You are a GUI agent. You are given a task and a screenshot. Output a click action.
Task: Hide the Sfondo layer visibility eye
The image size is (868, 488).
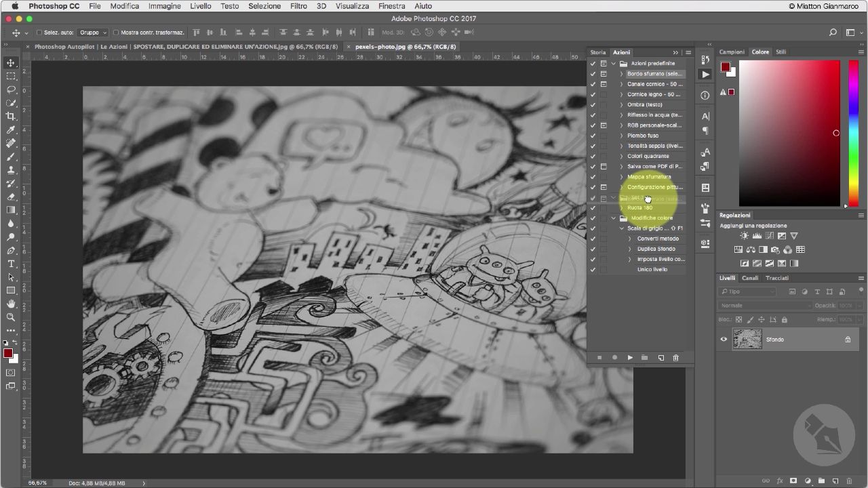coord(724,340)
